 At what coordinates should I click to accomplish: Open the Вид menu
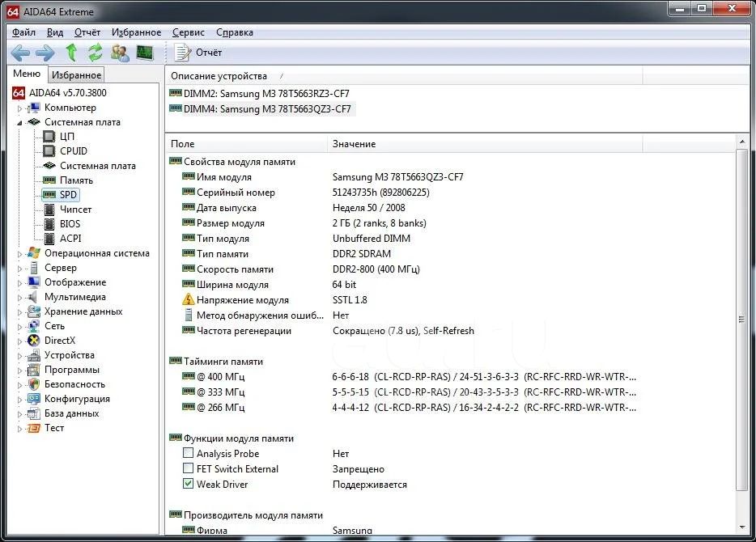click(55, 32)
